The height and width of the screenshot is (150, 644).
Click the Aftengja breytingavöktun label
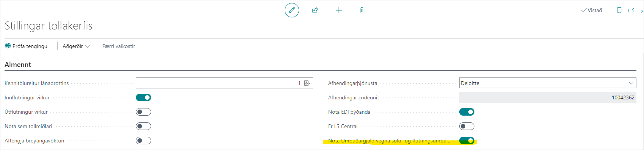click(x=34, y=141)
